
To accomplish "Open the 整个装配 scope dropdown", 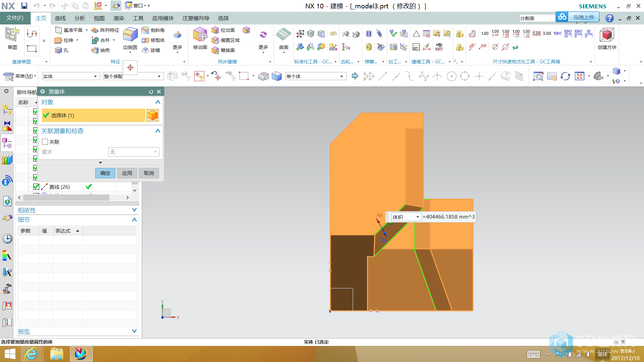I will point(133,76).
